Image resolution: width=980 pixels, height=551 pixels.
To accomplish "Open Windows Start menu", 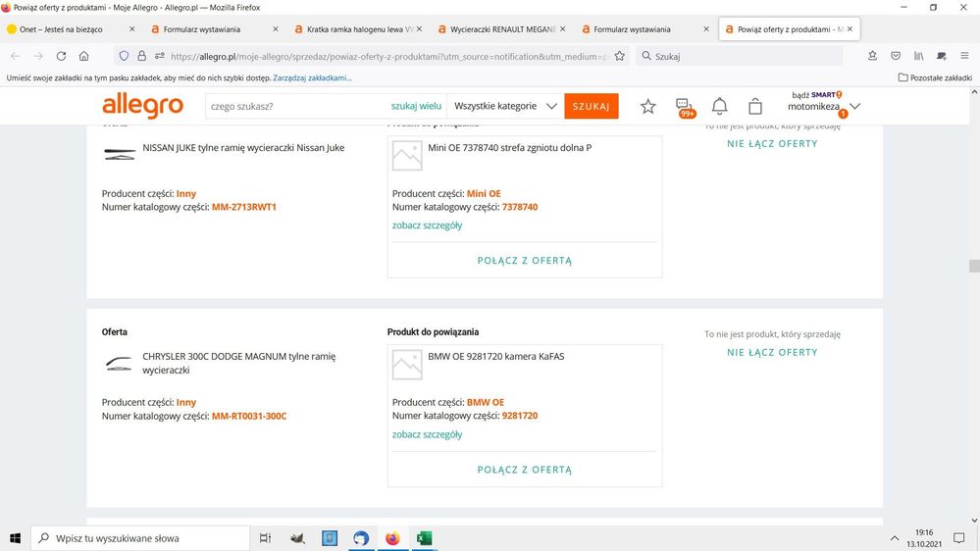I will pos(15,538).
